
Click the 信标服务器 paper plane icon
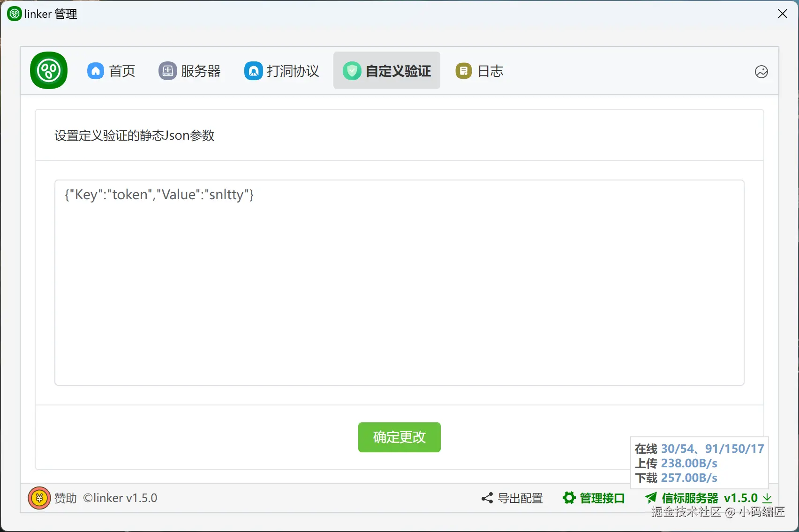[651, 498]
